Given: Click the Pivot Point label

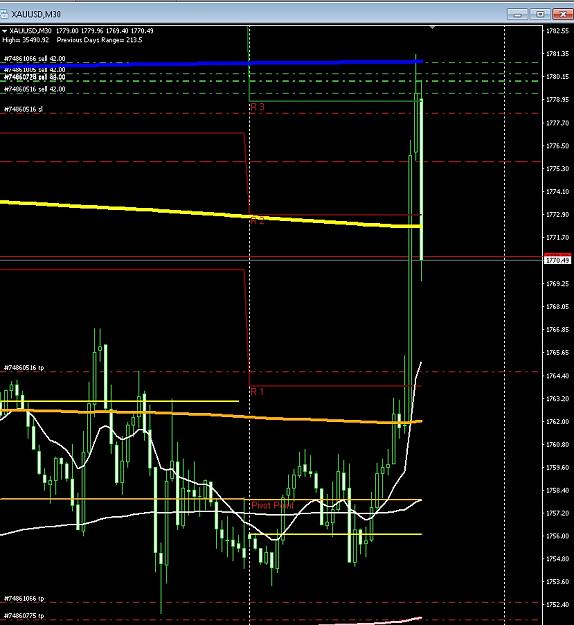Looking at the screenshot, I should pyautogui.click(x=273, y=505).
